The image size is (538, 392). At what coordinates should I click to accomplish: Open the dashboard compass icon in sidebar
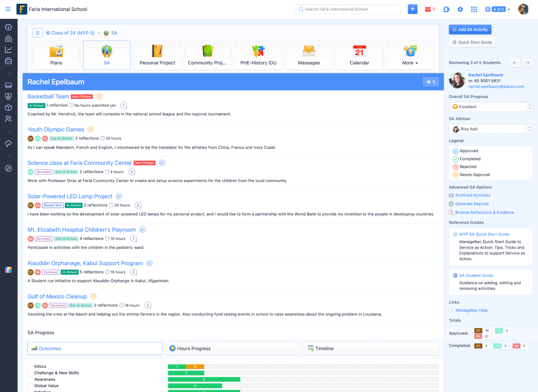coord(8,27)
